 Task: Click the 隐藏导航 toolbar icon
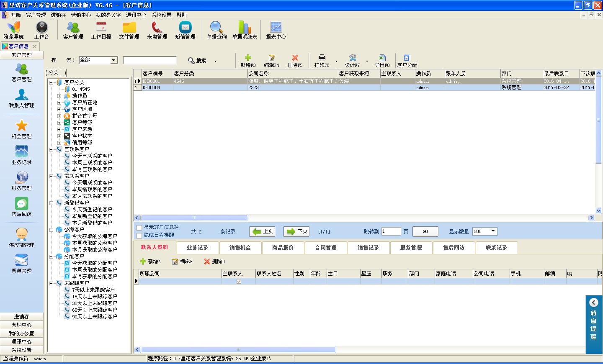click(13, 30)
